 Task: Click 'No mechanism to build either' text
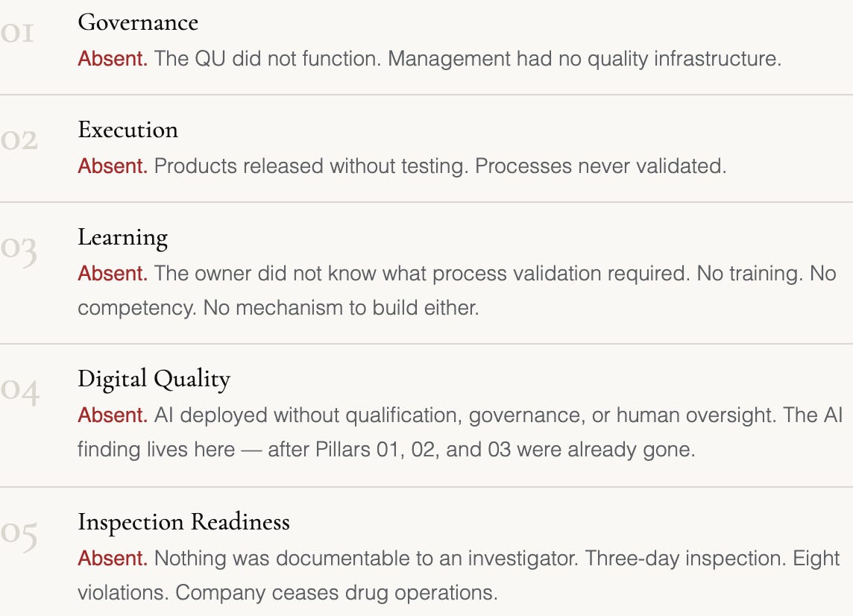pos(341,308)
